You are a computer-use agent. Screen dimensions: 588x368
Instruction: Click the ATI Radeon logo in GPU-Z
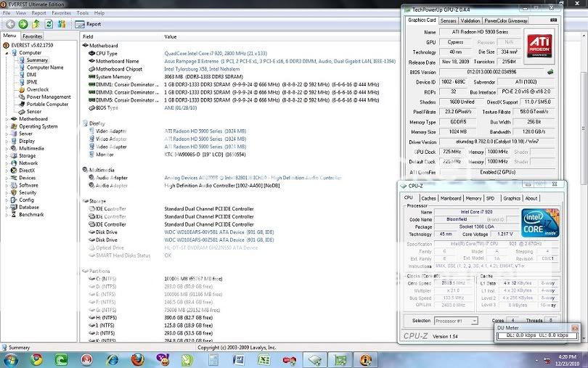pos(539,45)
